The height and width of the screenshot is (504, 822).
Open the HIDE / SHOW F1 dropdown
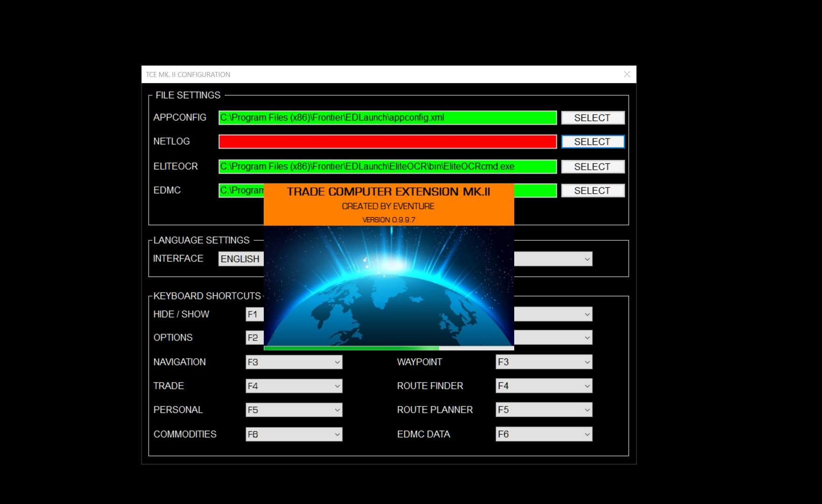pos(255,314)
